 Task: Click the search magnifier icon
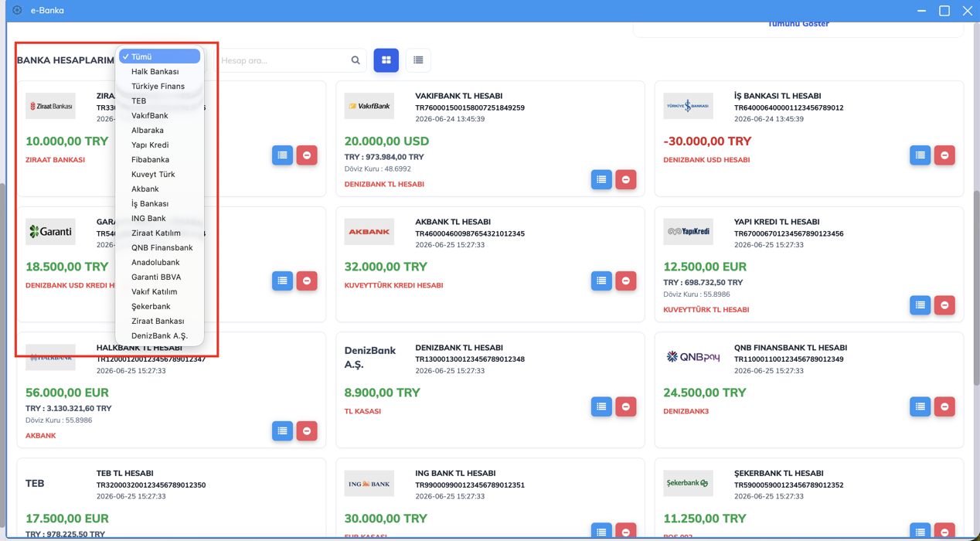(356, 60)
